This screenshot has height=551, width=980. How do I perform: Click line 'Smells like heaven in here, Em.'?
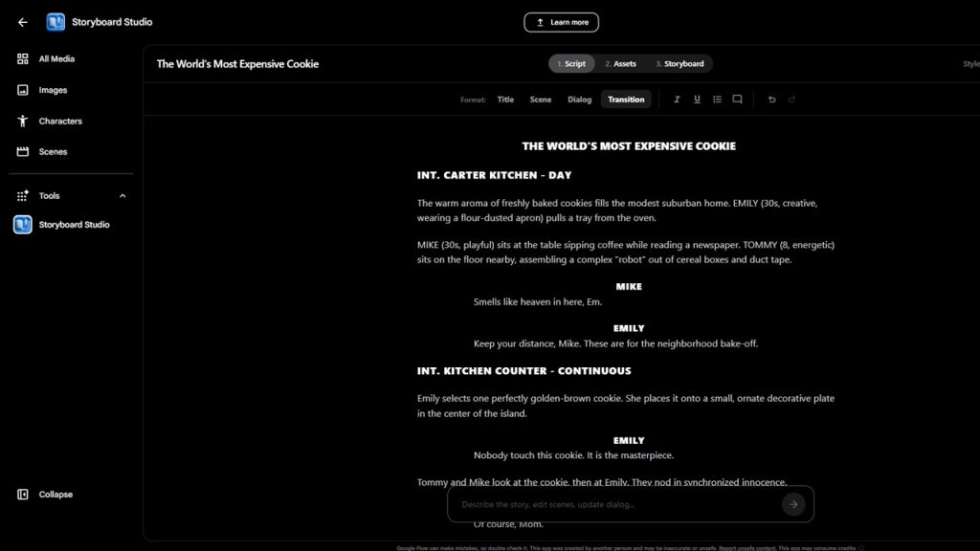(538, 301)
